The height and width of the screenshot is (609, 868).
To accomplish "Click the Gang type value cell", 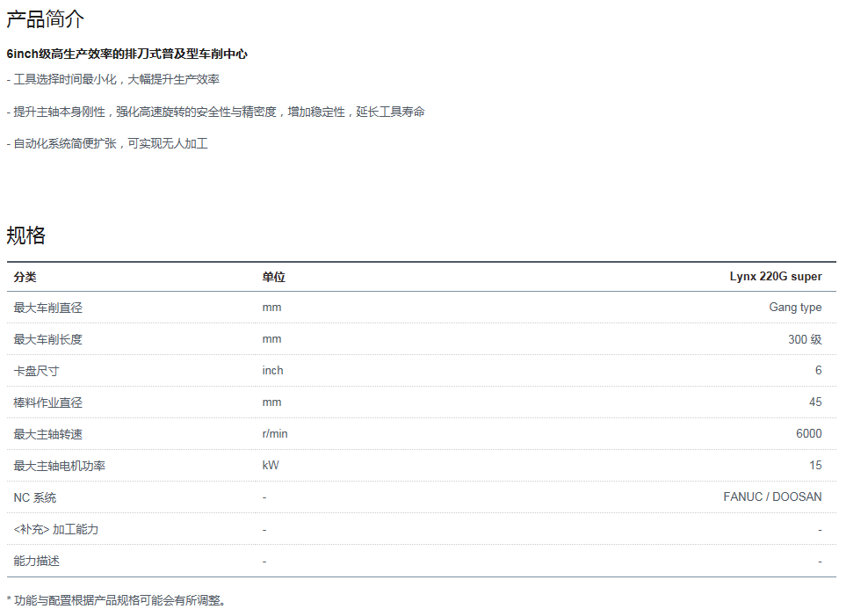I will [x=795, y=308].
